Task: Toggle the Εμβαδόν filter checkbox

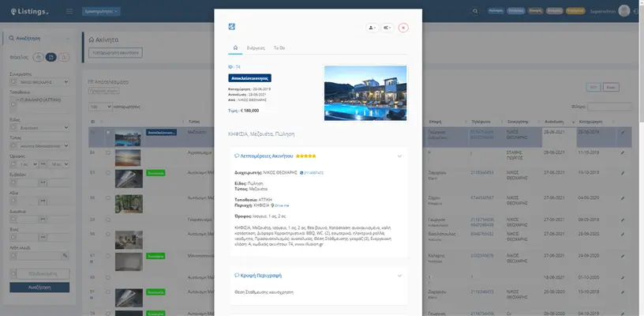Action: [x=13, y=182]
